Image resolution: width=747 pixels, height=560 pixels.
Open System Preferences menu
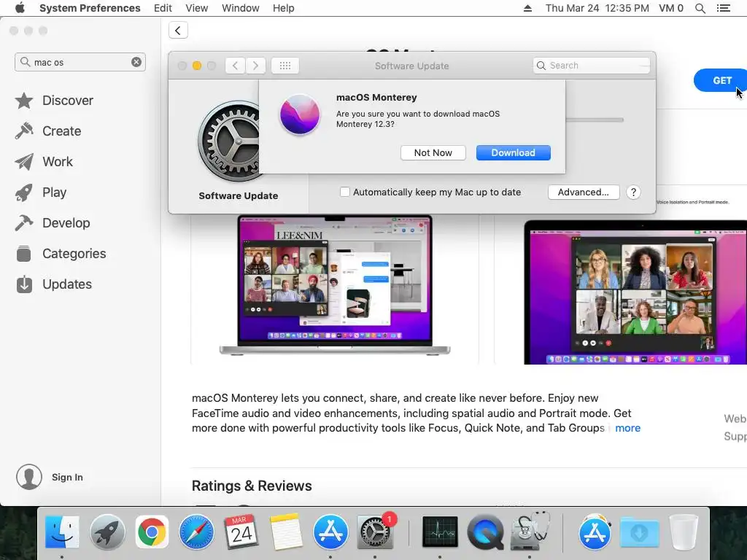pyautogui.click(x=90, y=8)
